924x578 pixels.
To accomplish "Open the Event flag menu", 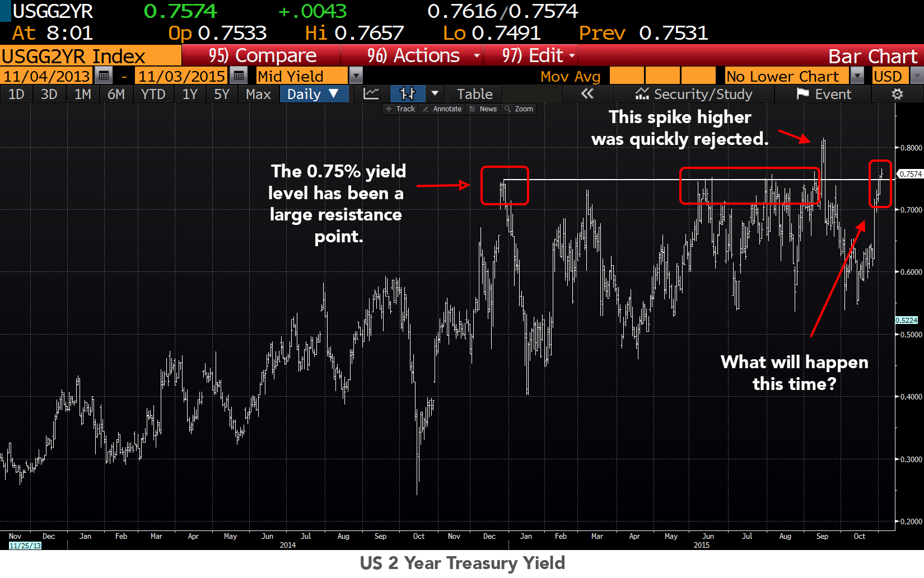I will coord(823,94).
